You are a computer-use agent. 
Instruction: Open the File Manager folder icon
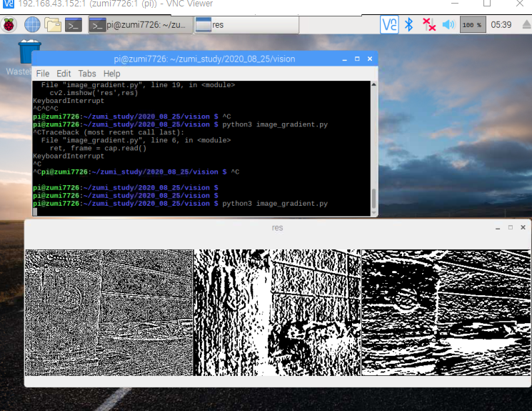coord(53,25)
